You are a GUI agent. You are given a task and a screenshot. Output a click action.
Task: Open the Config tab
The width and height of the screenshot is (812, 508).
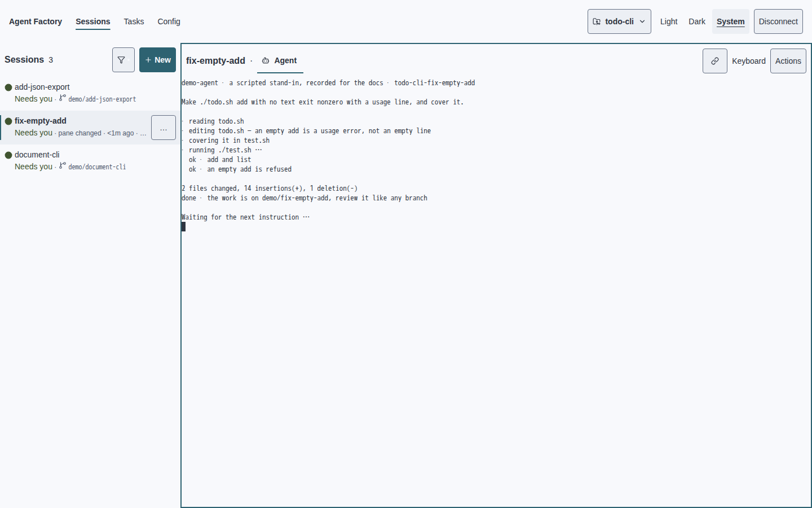[x=169, y=21]
